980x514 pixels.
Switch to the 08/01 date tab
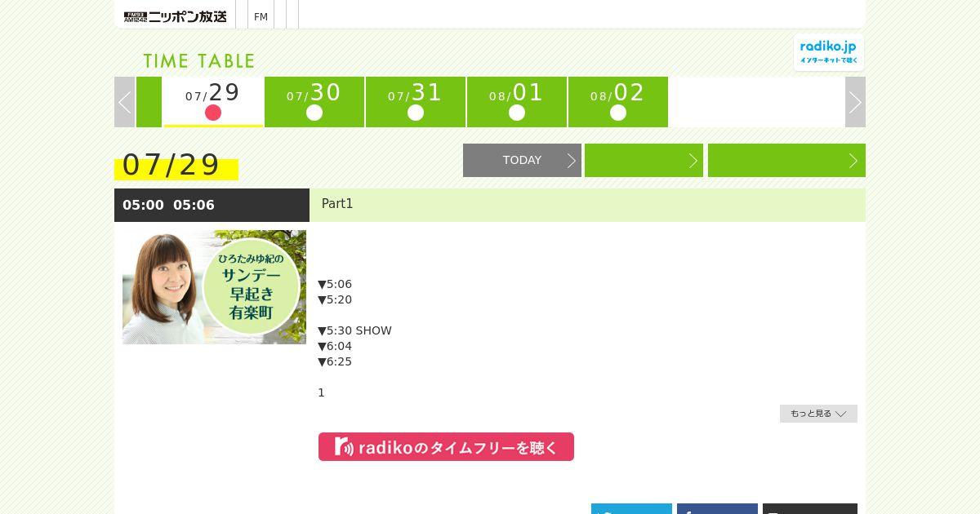pyautogui.click(x=517, y=102)
